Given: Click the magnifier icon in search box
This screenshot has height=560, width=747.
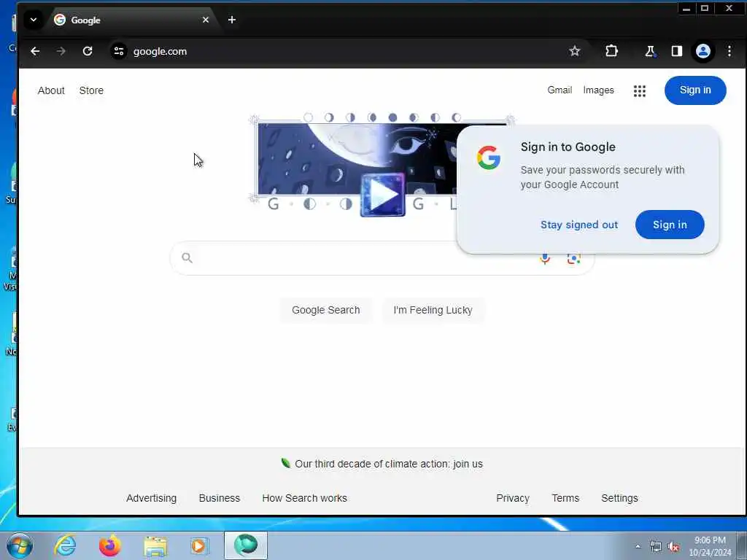Looking at the screenshot, I should pyautogui.click(x=187, y=257).
